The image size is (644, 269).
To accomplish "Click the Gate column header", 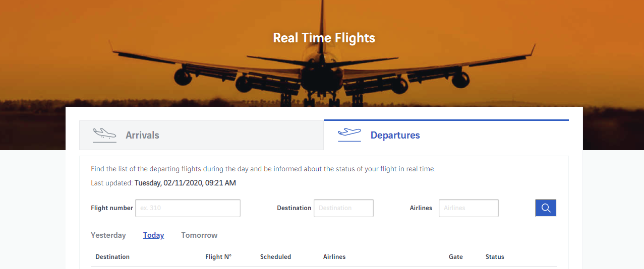I will (456, 257).
